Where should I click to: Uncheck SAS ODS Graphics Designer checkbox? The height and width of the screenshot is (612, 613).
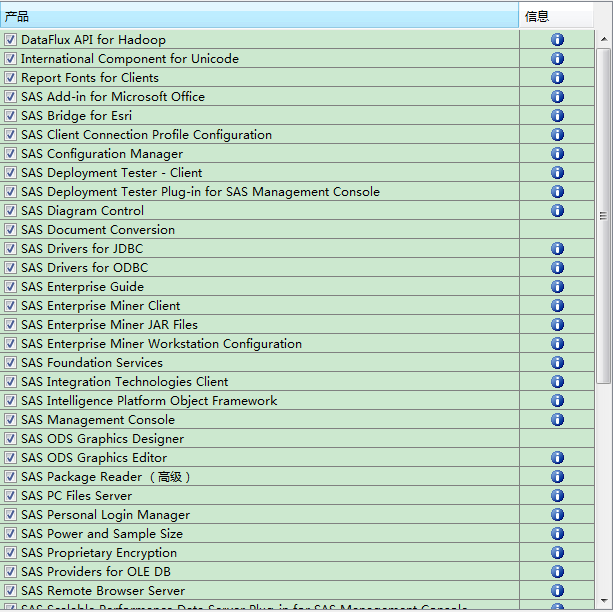(11, 439)
